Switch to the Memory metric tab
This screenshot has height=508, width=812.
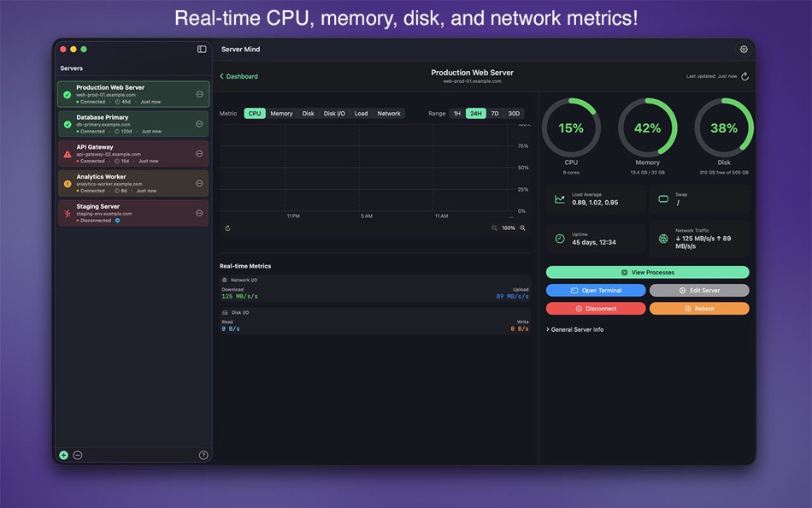pyautogui.click(x=281, y=113)
